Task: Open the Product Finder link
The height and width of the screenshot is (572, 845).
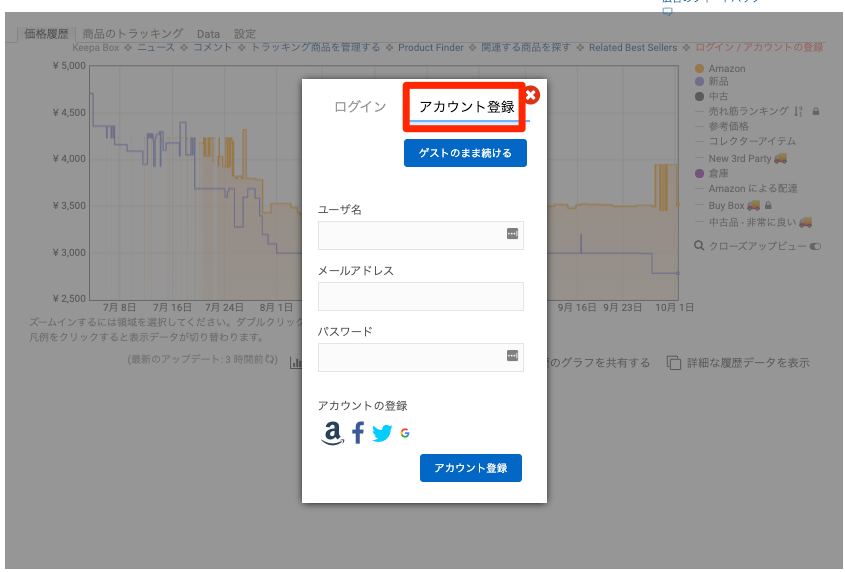Action: 431,47
